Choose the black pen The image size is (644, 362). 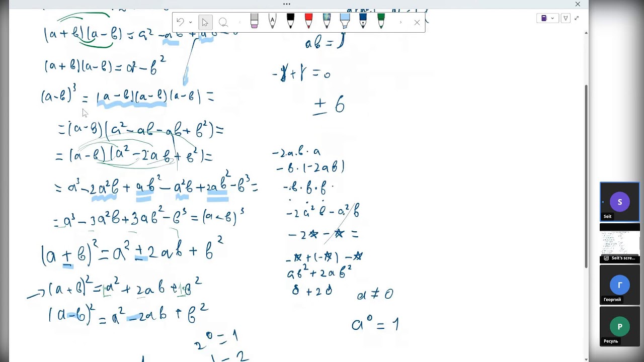(290, 21)
